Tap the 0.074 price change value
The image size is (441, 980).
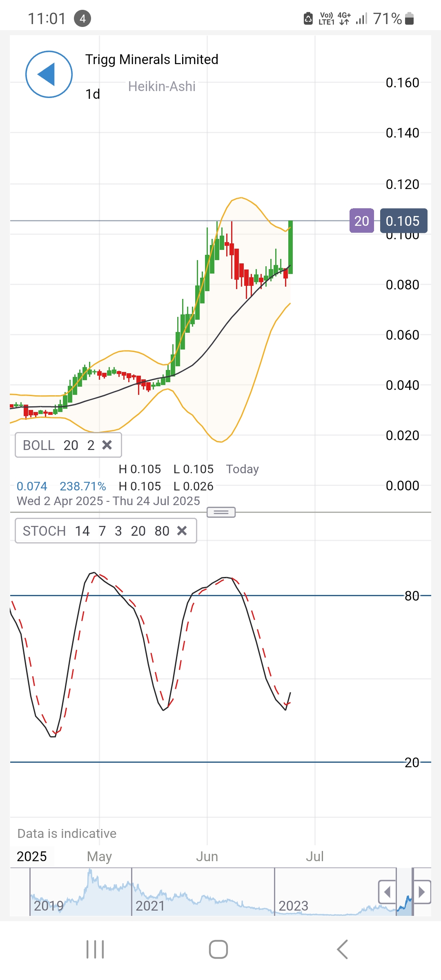pos(32,486)
